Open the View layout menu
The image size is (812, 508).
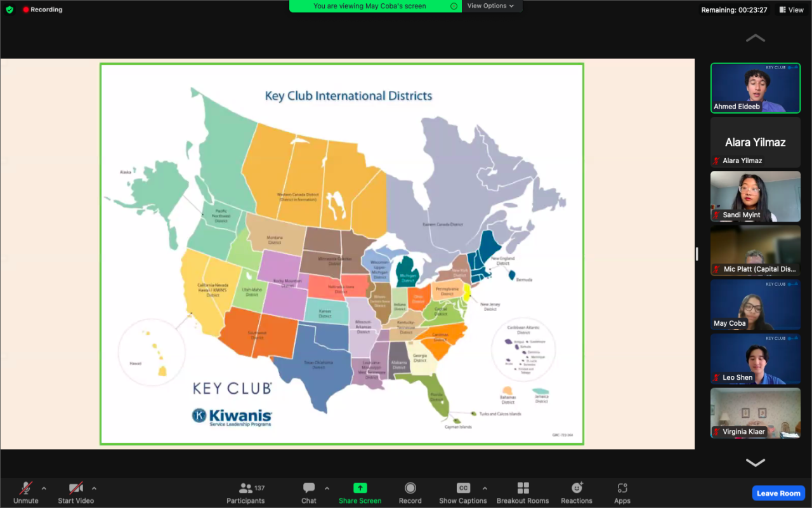pos(792,10)
